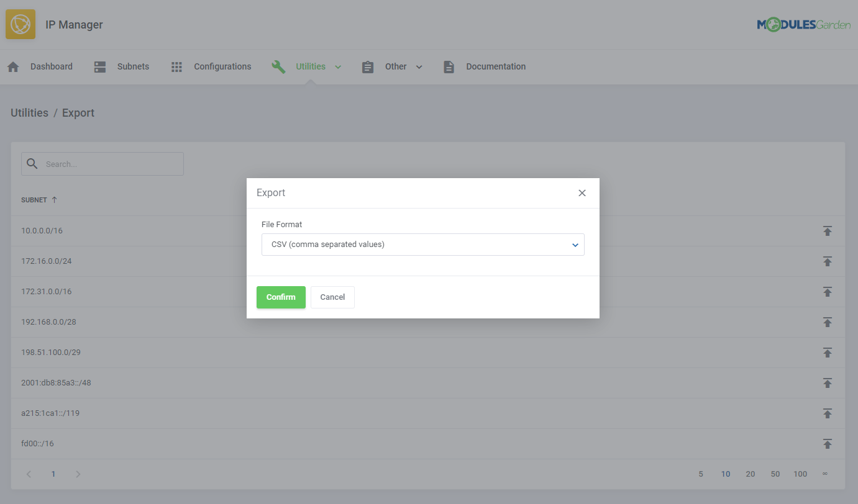Click the export icon for subnet fd00::/16
858x504 pixels.
tap(828, 443)
